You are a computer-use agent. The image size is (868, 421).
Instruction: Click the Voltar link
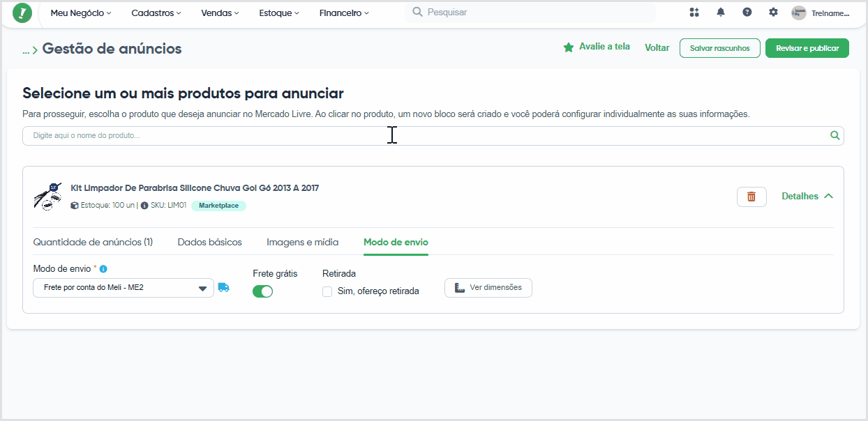(x=657, y=47)
